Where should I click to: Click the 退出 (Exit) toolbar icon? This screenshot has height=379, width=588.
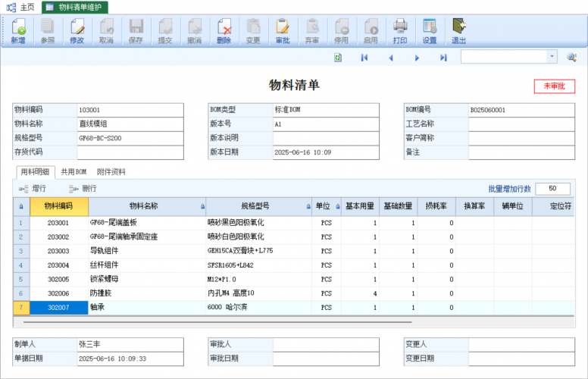click(x=458, y=30)
